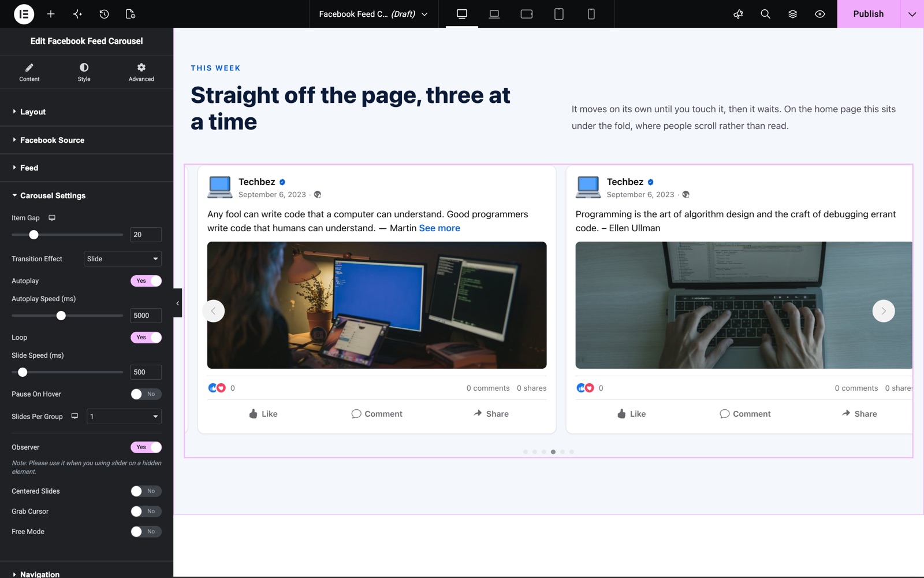The height and width of the screenshot is (578, 924).
Task: Open the Facebook Feed C... document dropdown
Action: pos(374,14)
